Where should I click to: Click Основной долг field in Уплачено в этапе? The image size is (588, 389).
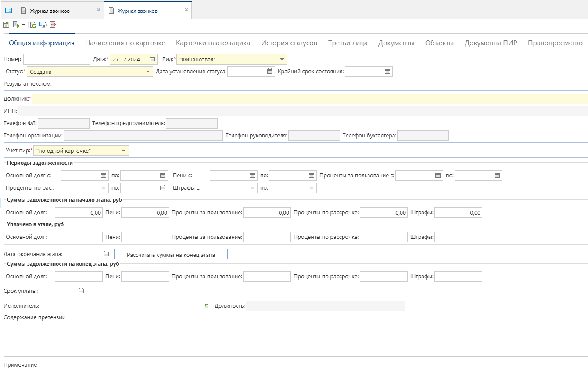coord(79,237)
